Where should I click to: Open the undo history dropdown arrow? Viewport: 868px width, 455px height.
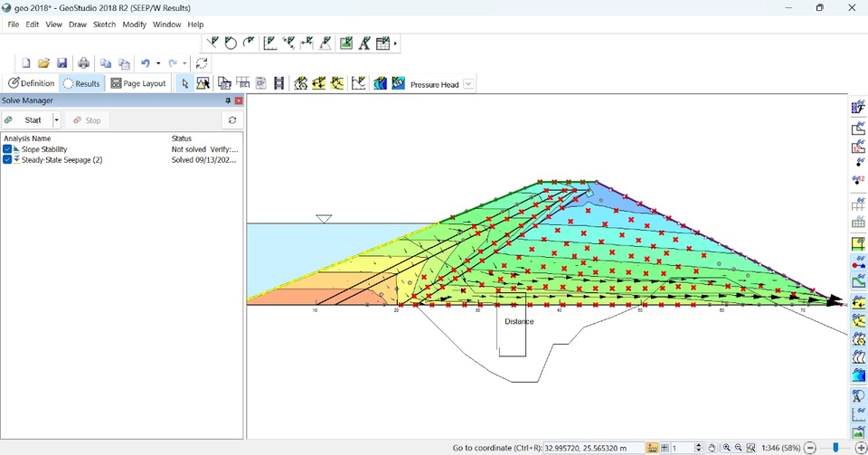coord(158,63)
